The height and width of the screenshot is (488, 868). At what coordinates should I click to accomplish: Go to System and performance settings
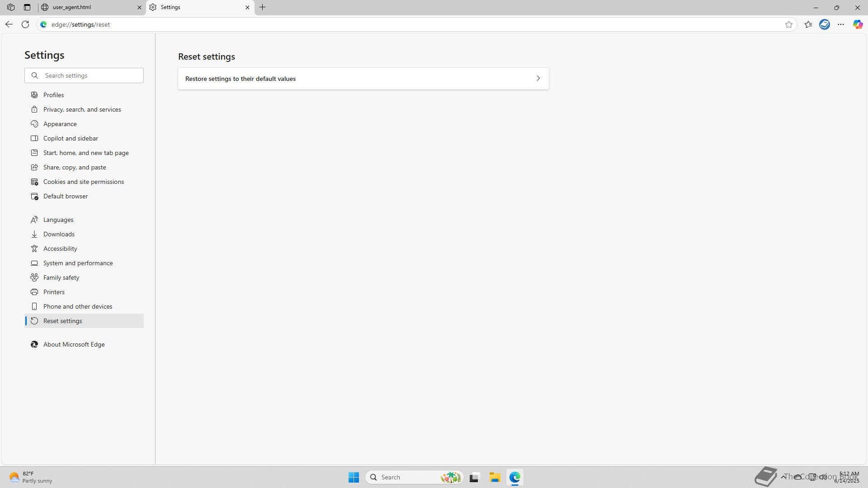point(78,263)
